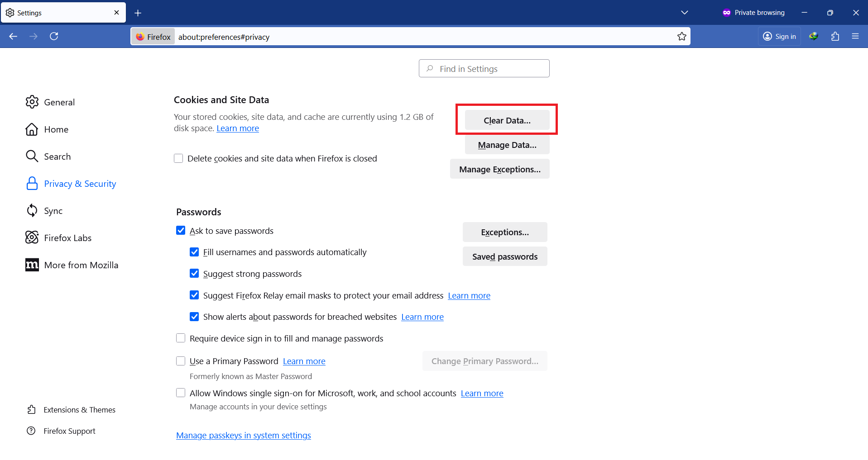The width and height of the screenshot is (868, 460).
Task: Open the hamburger application menu
Action: [855, 36]
